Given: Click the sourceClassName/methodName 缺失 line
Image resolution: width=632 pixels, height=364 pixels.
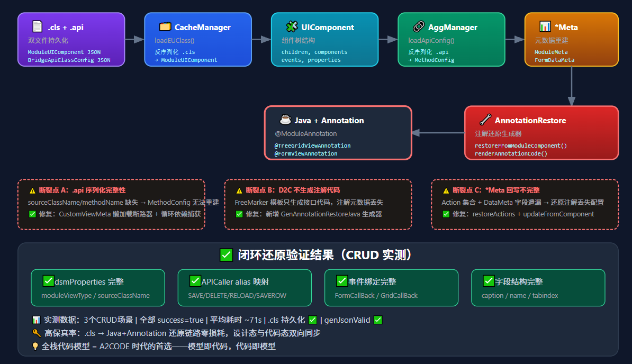Looking at the screenshot, I should (x=123, y=202).
